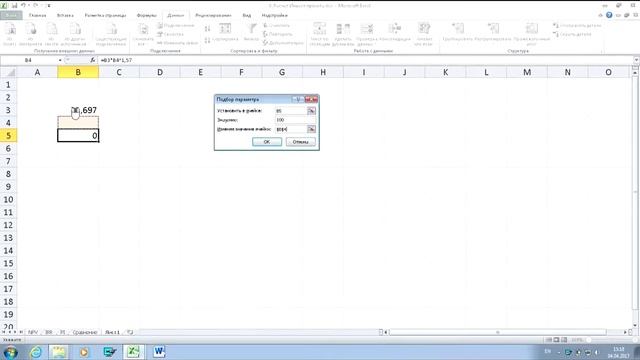
Task: Click the Clear filter button
Action: pyautogui.click(x=277, y=26)
